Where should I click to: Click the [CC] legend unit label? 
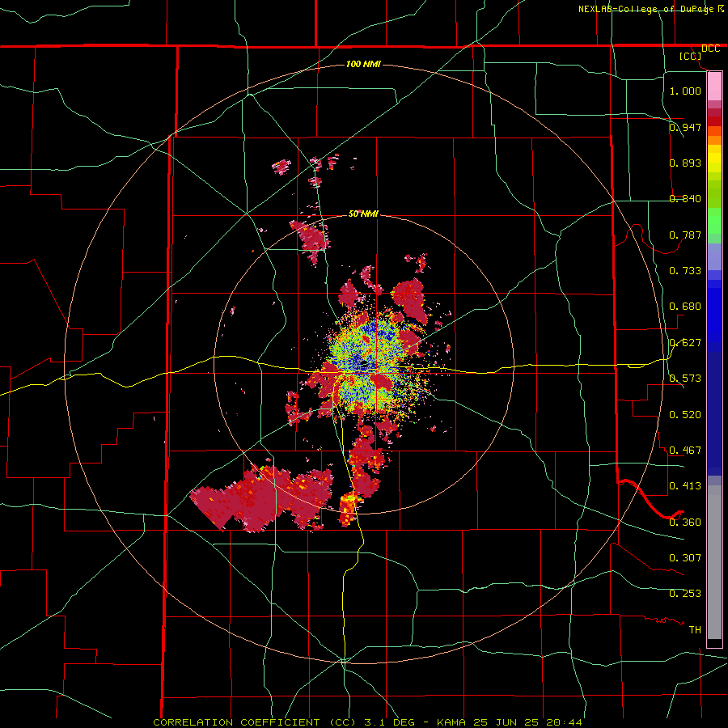coord(690,56)
